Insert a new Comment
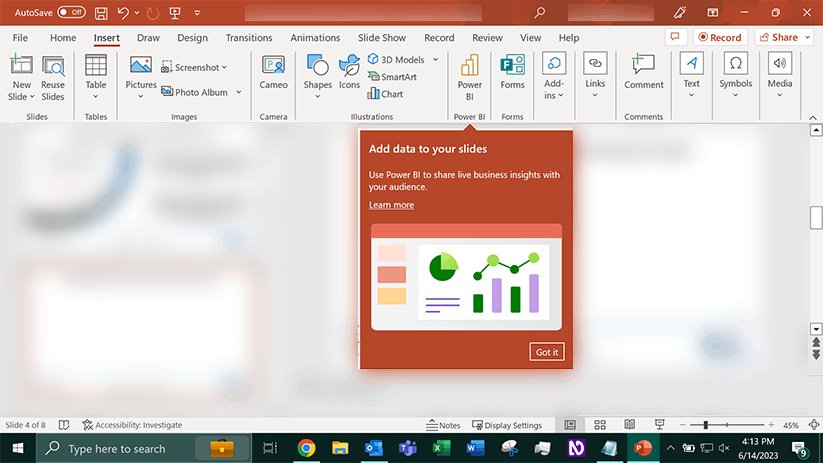 [643, 72]
